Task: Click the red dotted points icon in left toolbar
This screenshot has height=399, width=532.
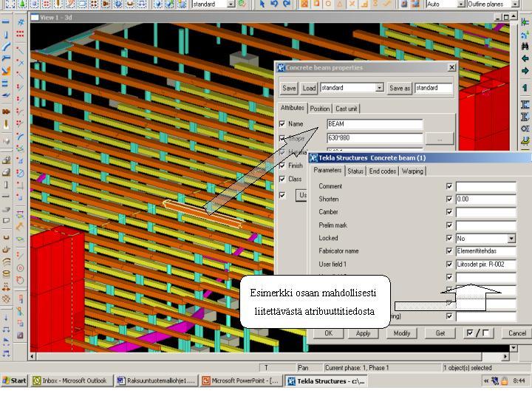Action: coord(21,34)
